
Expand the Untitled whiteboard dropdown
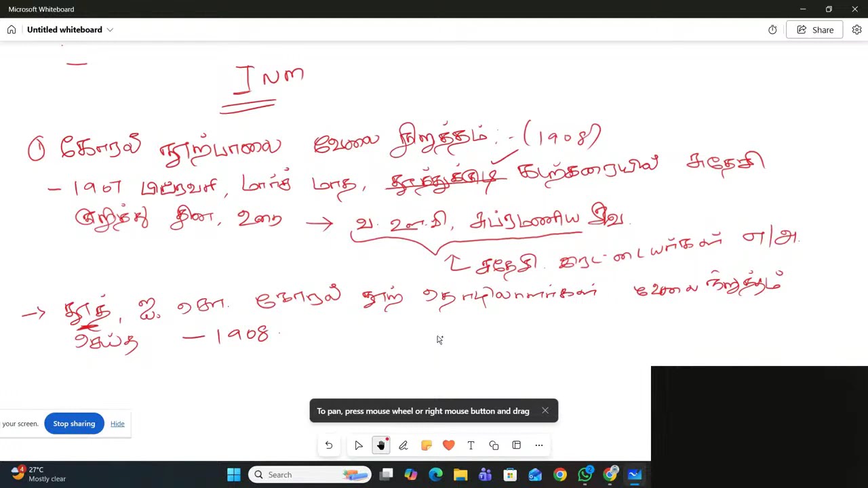(x=110, y=30)
